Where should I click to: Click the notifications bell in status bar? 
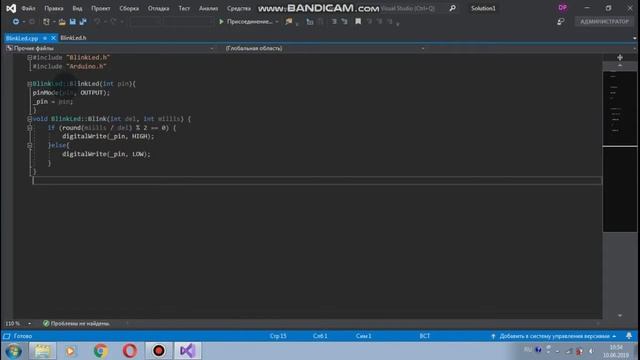pyautogui.click(x=629, y=336)
